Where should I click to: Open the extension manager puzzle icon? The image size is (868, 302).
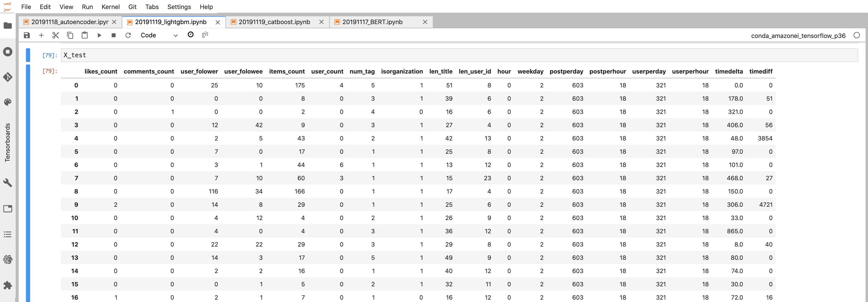[x=8, y=285]
